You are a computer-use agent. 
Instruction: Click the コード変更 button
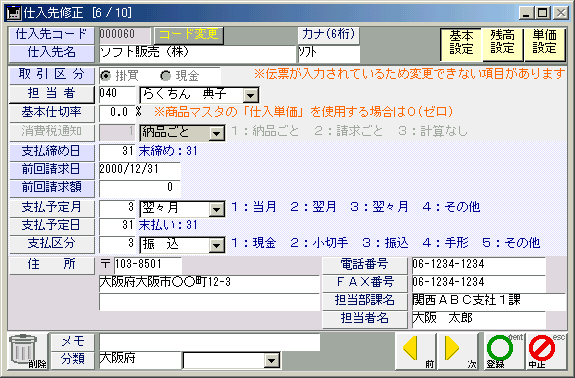coord(189,35)
